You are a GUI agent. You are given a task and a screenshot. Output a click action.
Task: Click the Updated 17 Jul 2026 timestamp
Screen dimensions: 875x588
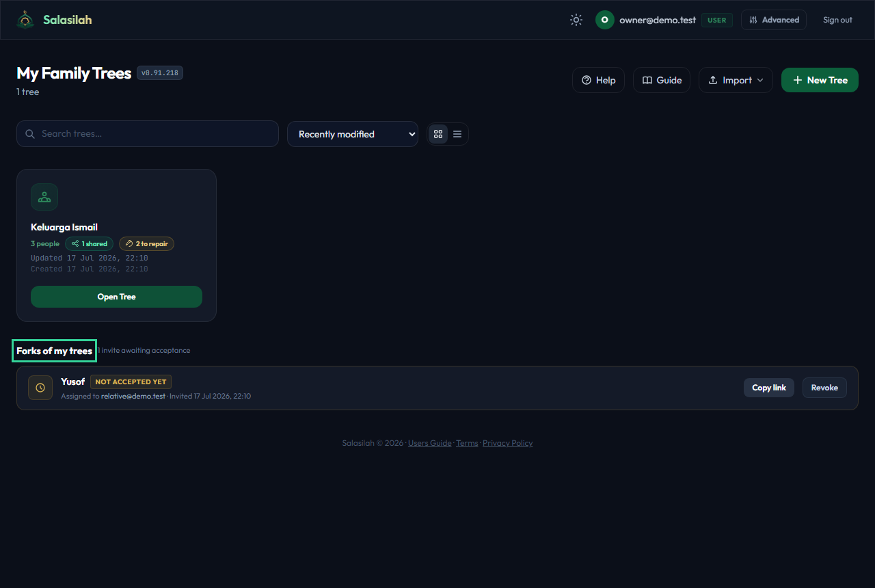(90, 258)
